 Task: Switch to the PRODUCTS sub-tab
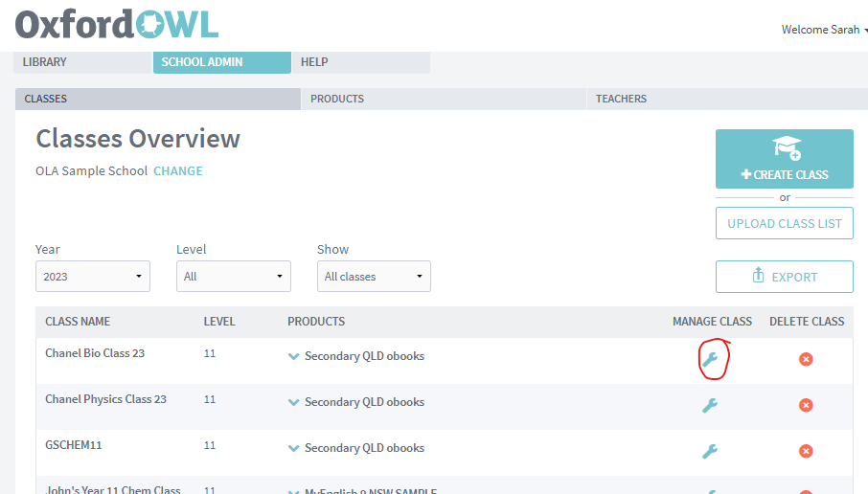444,99
